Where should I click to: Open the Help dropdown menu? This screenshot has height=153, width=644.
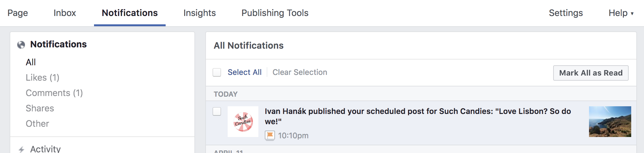coord(621,13)
